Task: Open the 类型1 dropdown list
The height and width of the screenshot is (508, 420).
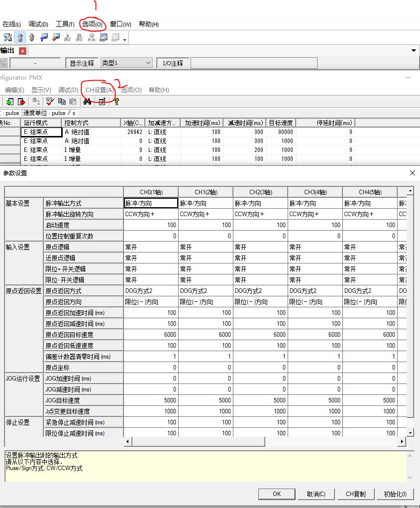Action: coord(148,63)
